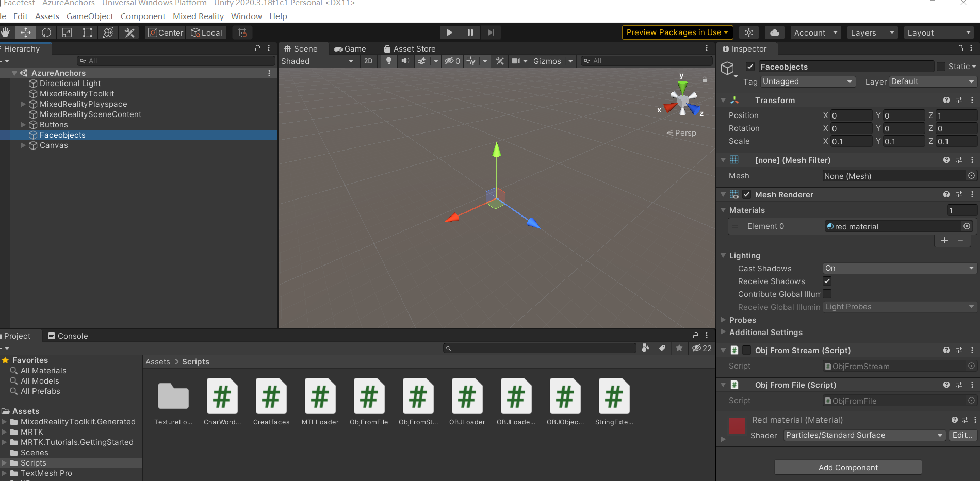The width and height of the screenshot is (980, 481).
Task: Open Unity Cloud services
Action: pyautogui.click(x=774, y=32)
